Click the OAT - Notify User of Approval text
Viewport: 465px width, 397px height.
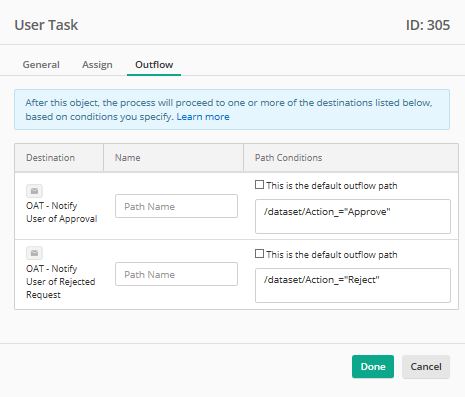point(62,212)
